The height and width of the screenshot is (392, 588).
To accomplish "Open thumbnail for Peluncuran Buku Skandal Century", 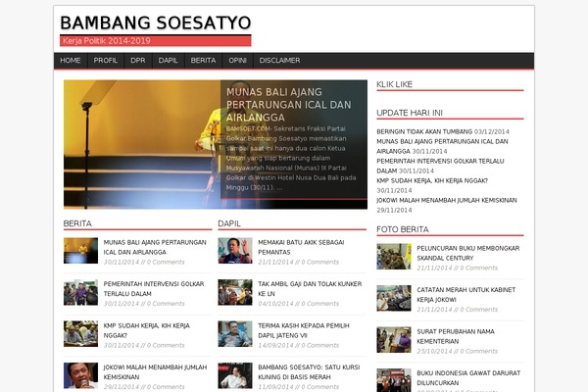I will [394, 257].
